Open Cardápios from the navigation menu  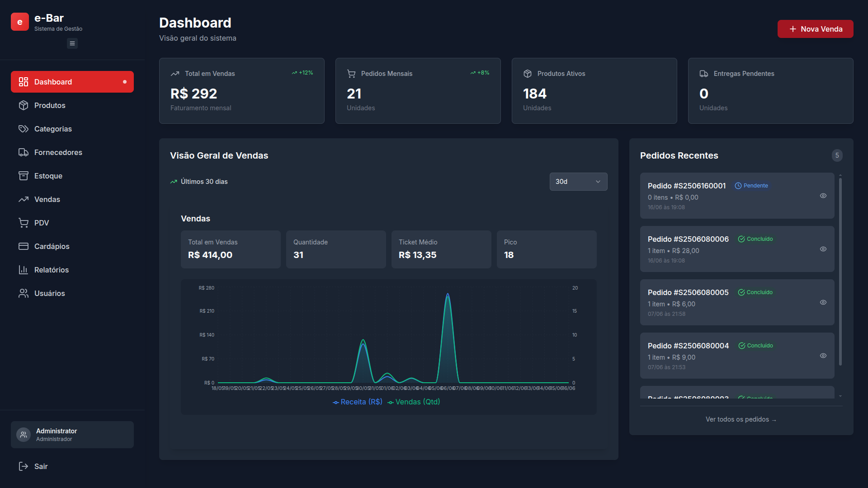[x=52, y=246]
